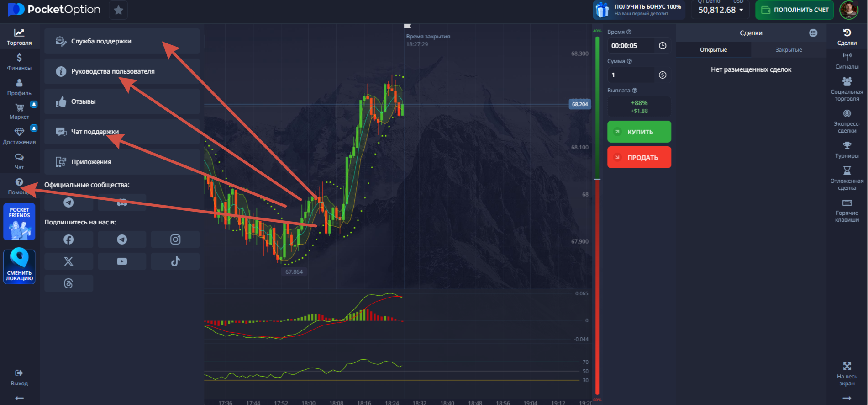Add to favorites with star icon

118,10
